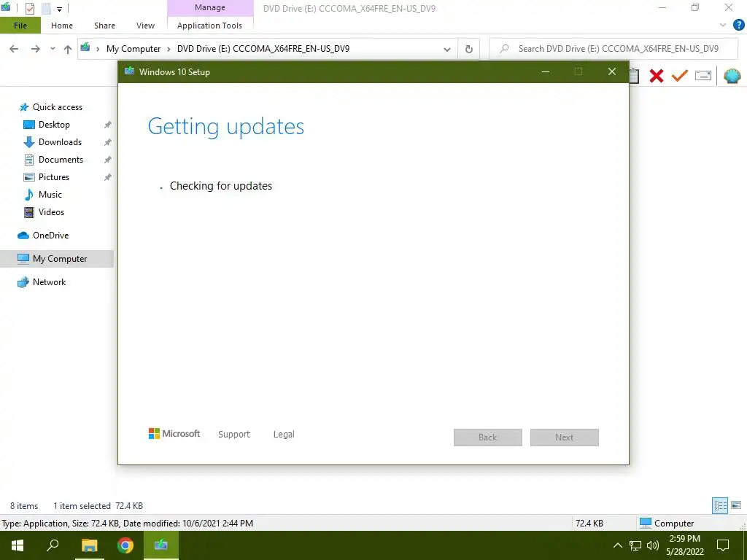747x560 pixels.
Task: Click '1 item selected 72.4 KB' status text
Action: coord(98,506)
